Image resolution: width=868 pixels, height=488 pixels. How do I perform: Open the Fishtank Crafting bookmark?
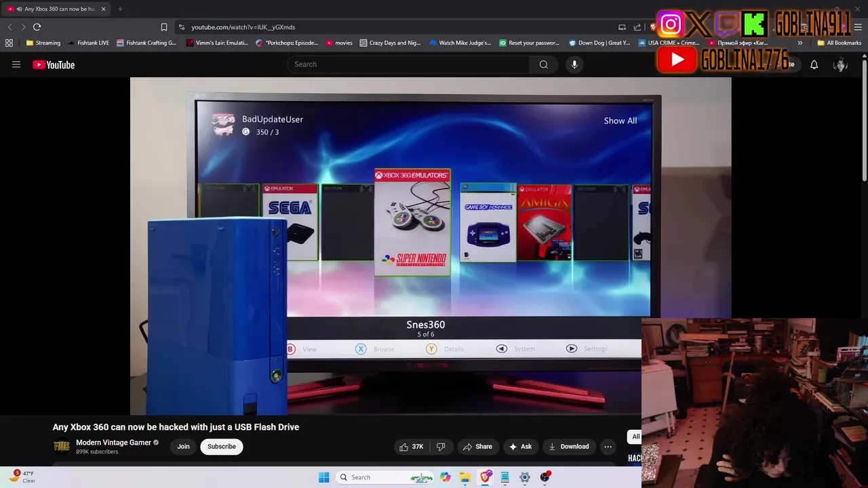pos(146,43)
